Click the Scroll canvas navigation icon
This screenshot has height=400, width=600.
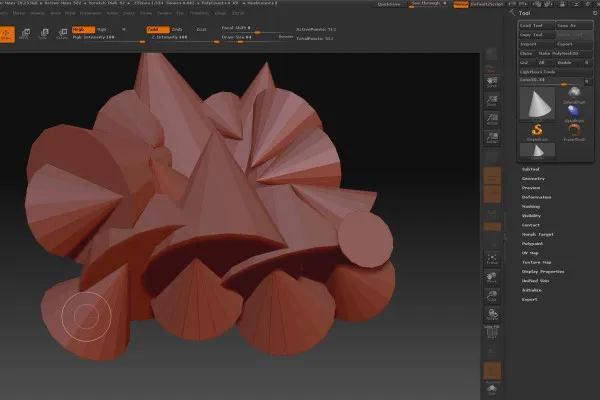pyautogui.click(x=492, y=82)
